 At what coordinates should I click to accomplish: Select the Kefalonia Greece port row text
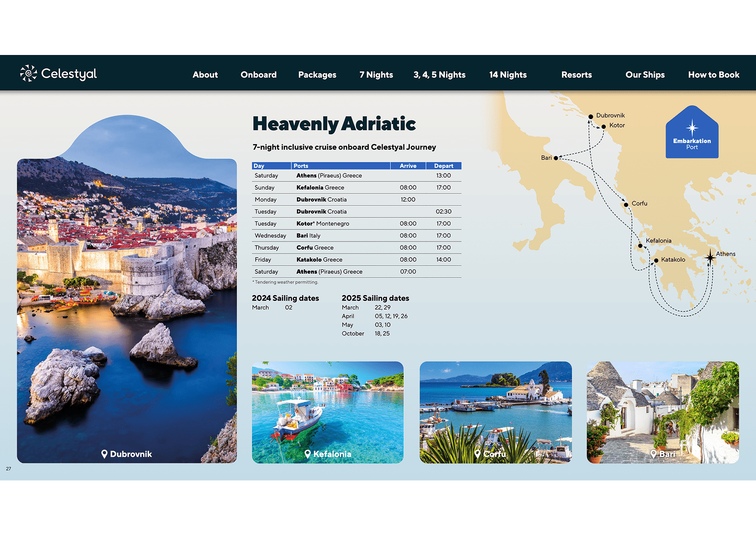[x=320, y=188]
